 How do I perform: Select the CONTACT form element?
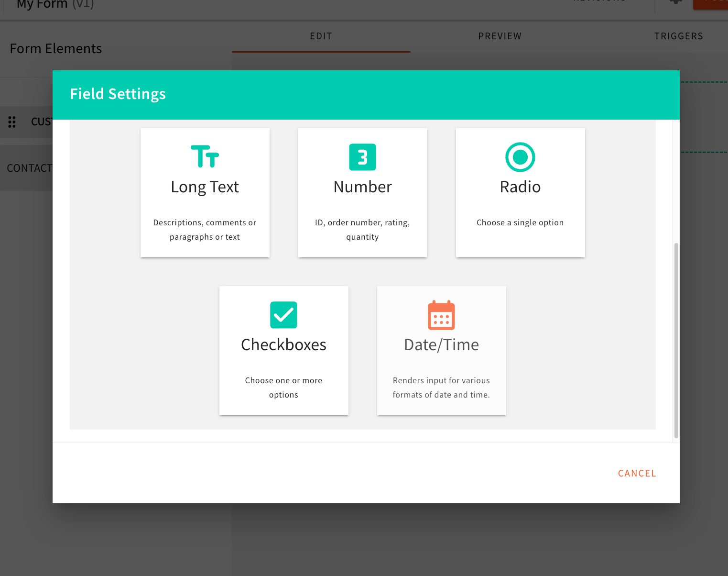pyautogui.click(x=29, y=168)
